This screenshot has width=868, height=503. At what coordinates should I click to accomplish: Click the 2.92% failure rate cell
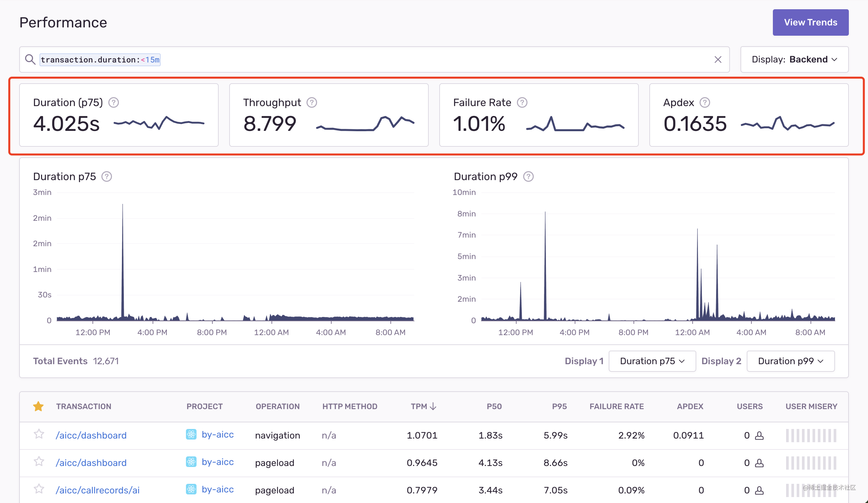[631, 435]
